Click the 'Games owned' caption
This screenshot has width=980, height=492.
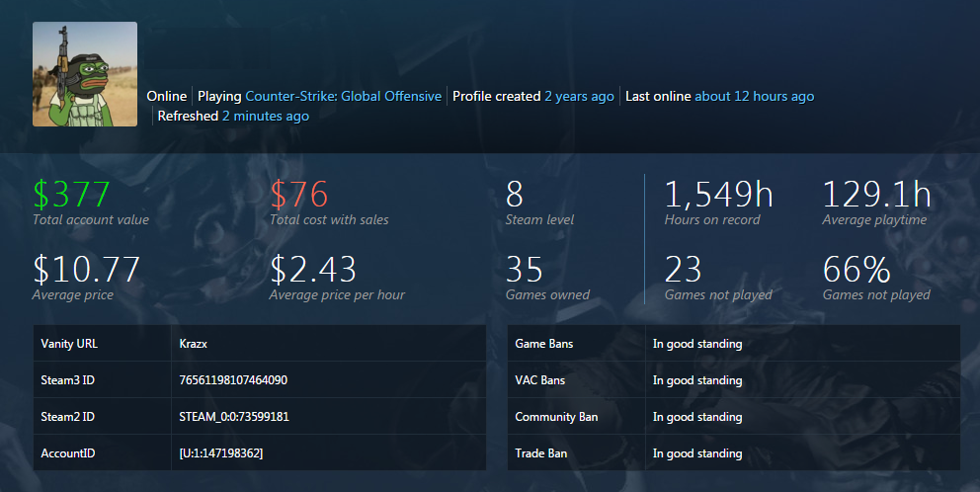point(547,295)
